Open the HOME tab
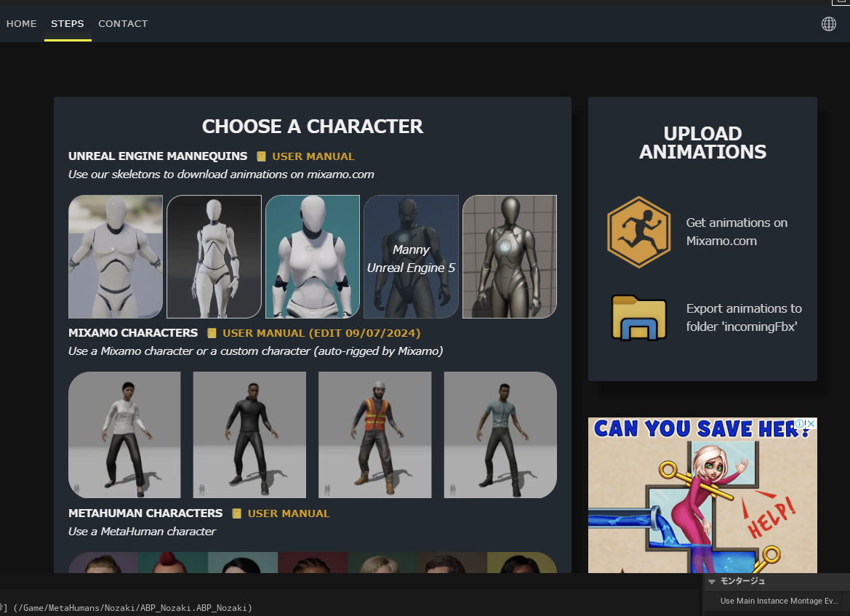This screenshot has height=616, width=850. click(21, 24)
